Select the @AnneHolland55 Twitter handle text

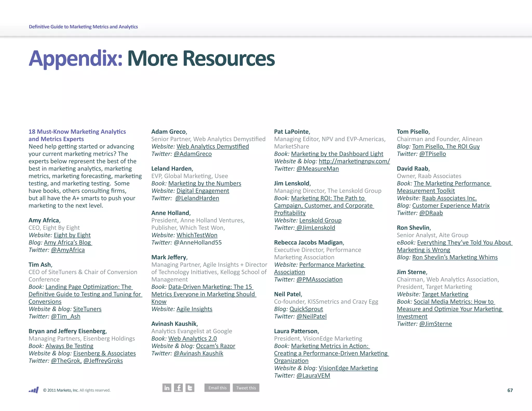pos(198,242)
